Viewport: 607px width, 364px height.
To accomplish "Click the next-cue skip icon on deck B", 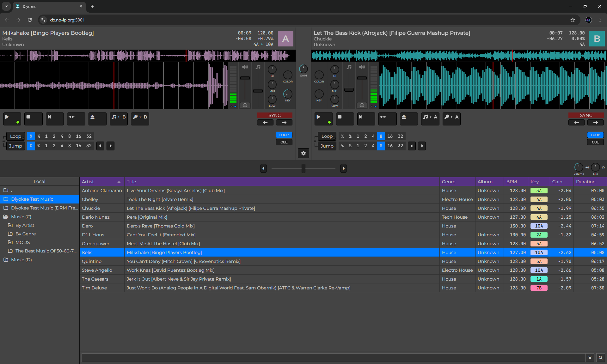I will tap(366, 118).
